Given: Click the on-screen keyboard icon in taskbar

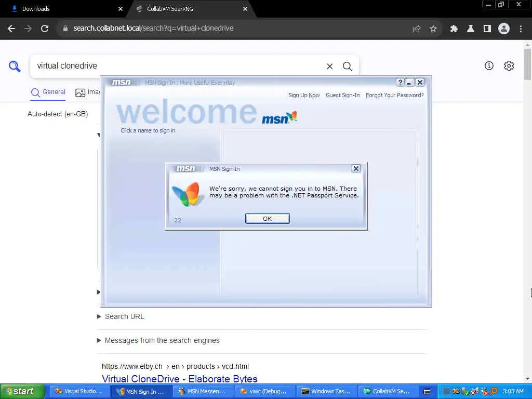Looking at the screenshot, I should pos(427,392).
